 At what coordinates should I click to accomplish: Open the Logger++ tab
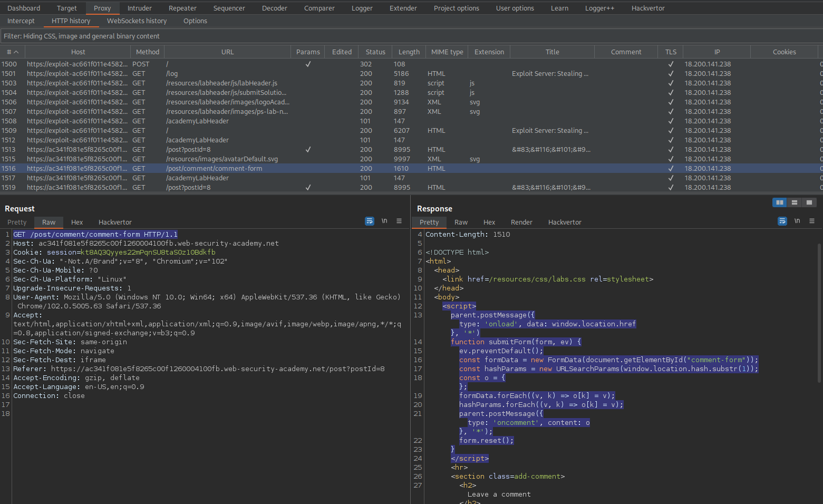coord(599,8)
